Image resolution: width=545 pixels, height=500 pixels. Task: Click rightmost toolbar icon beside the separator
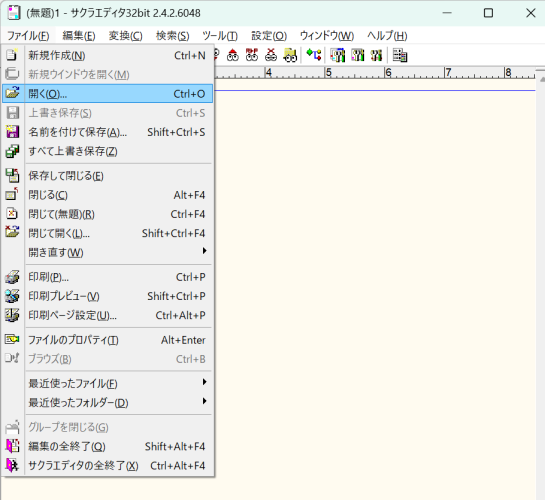click(x=400, y=55)
